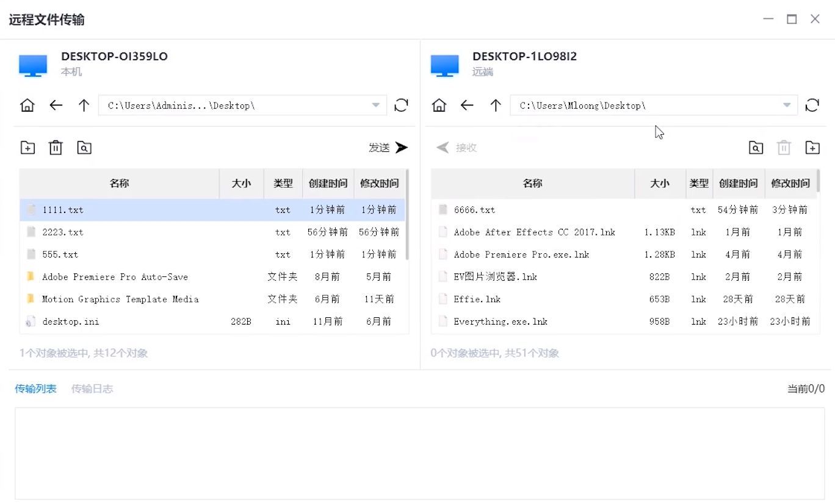Switch to the 传输列表 tab
This screenshot has height=504, width=835.
35,389
